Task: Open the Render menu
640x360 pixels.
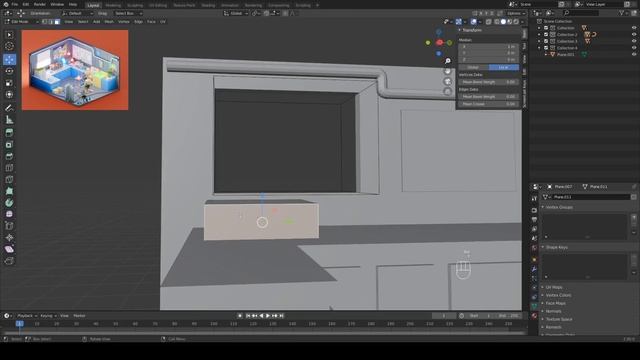Action: click(x=40, y=4)
